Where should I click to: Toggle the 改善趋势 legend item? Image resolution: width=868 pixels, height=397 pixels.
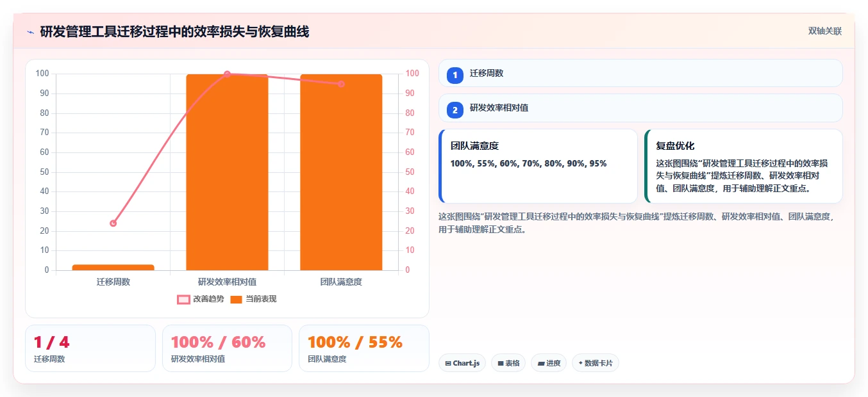click(201, 299)
